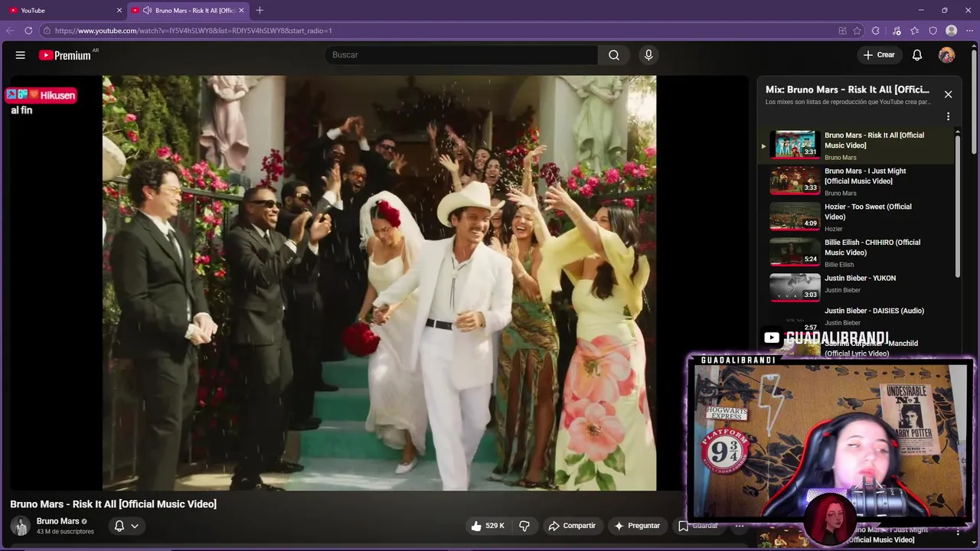Click the Compartir share button
The width and height of the screenshot is (980, 551).
pos(572,526)
